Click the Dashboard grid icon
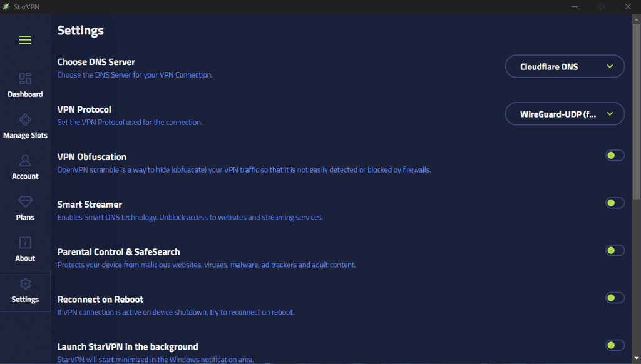 pos(25,78)
